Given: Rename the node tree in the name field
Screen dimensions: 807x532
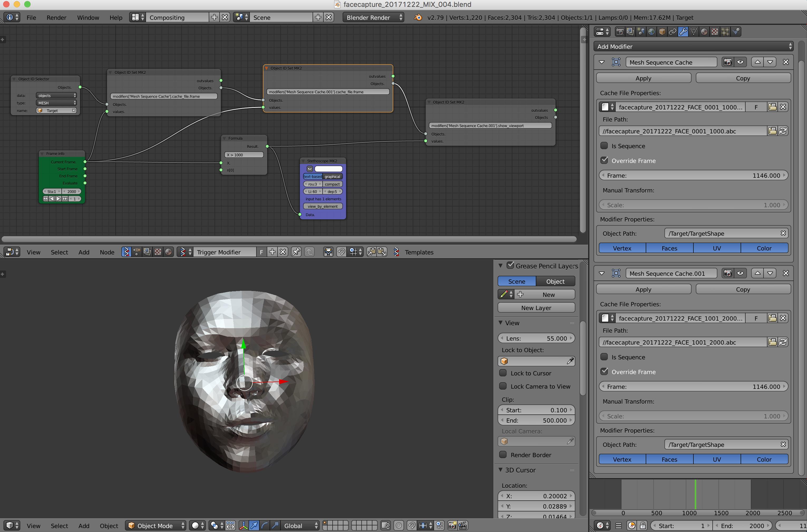Looking at the screenshot, I should pos(225,252).
